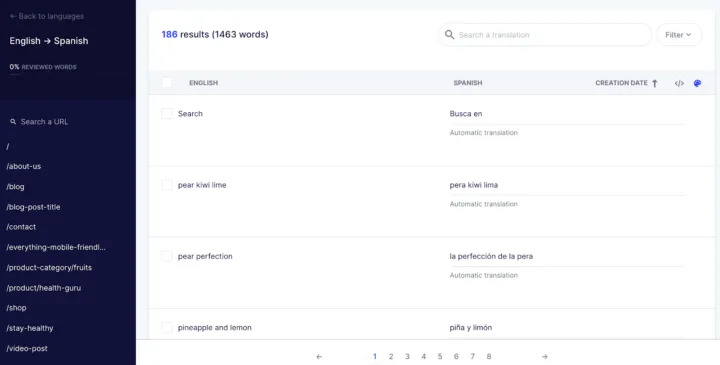The width and height of the screenshot is (720, 365).
Task: Click the 'English → Spanish' heading
Action: [49, 41]
